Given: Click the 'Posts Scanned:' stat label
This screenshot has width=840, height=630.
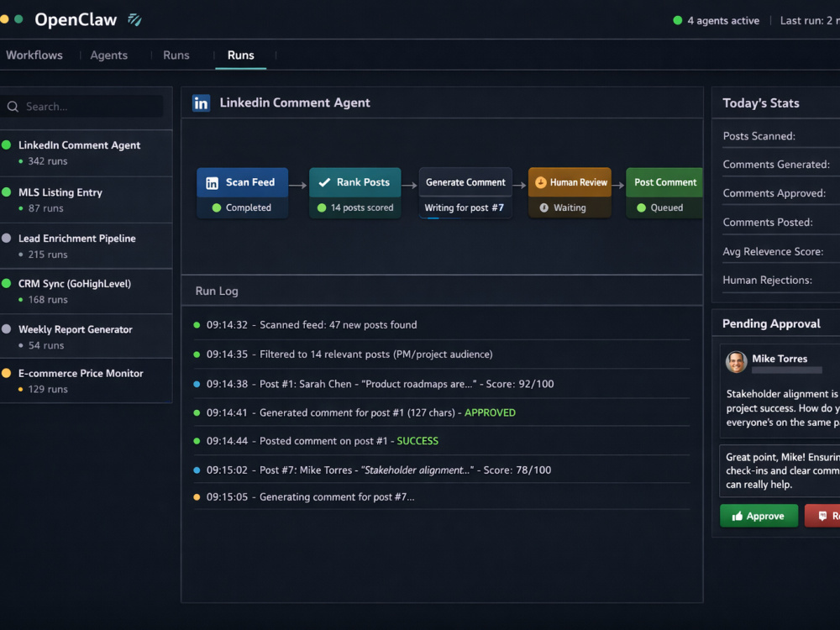Looking at the screenshot, I should click(759, 136).
